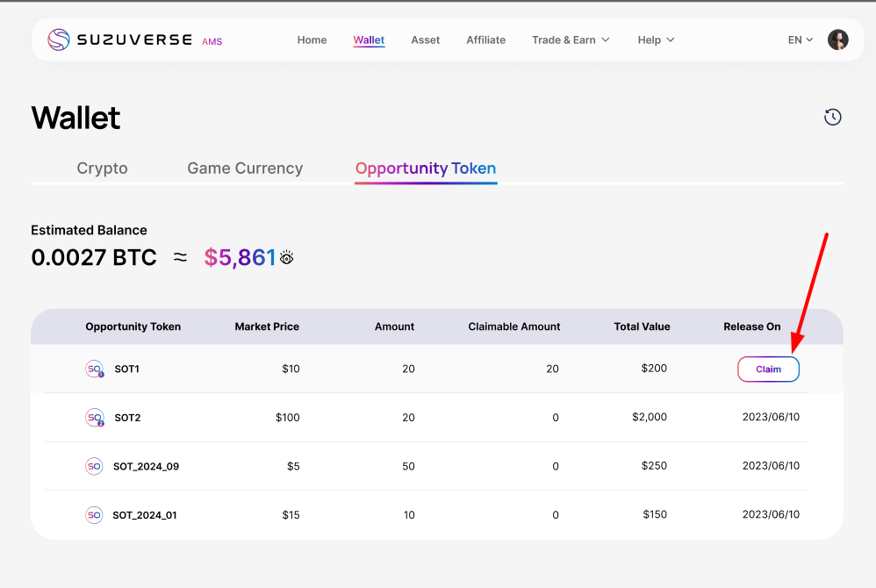876x588 pixels.
Task: Click the Wallet navigation link
Action: [x=369, y=39]
